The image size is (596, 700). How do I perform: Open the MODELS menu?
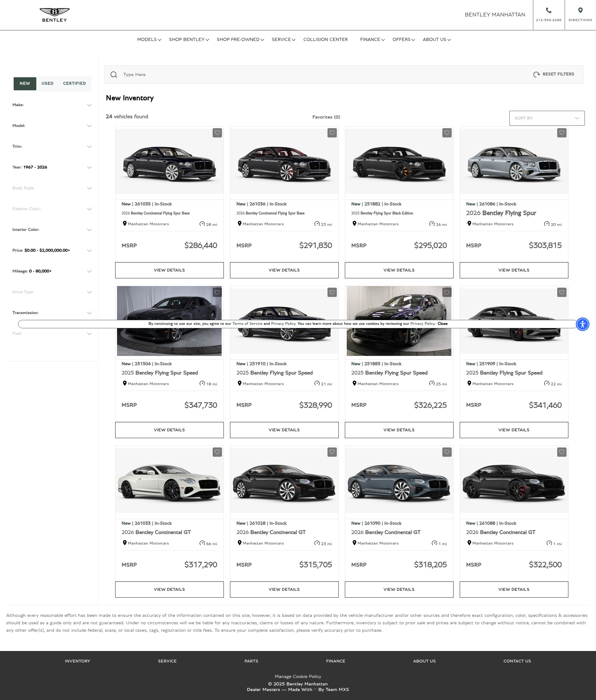pyautogui.click(x=149, y=39)
